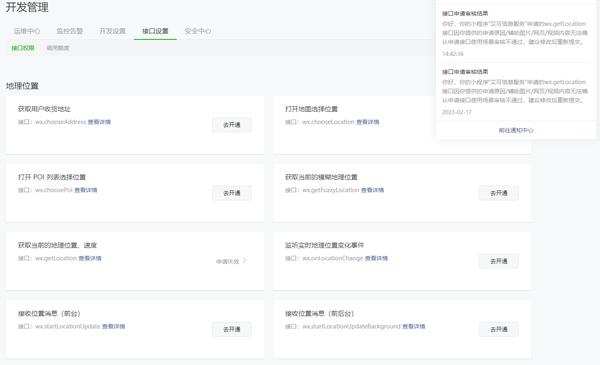600x365 pixels.
Task: Switch to the 调用额度 sub-tab
Action: tap(58, 48)
